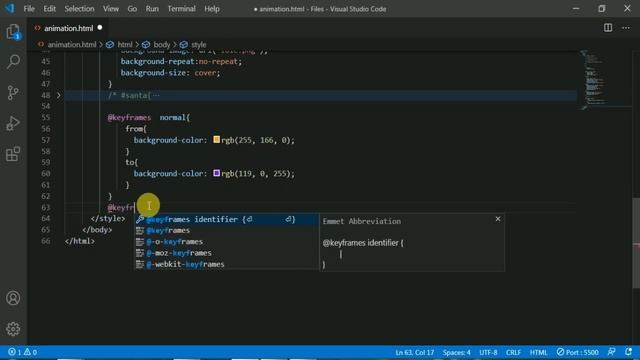Click line number 63 in the gutter
The image size is (640, 360).
tap(46, 207)
